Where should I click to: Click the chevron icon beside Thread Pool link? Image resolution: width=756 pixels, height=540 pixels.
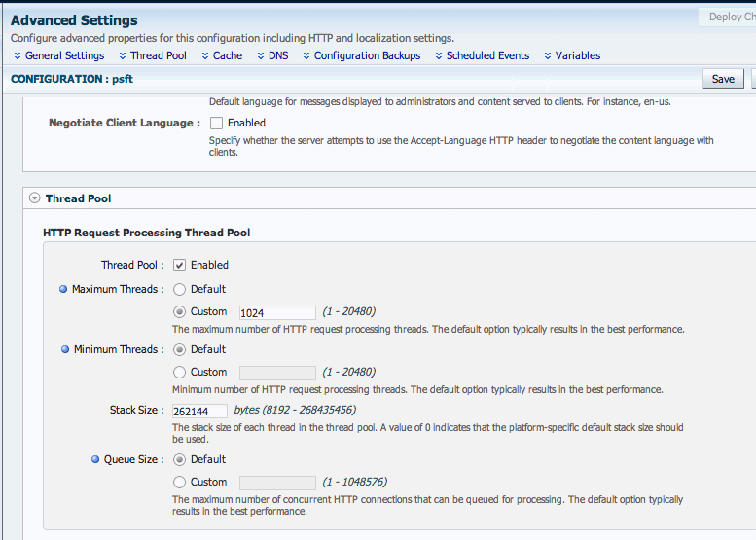click(123, 55)
